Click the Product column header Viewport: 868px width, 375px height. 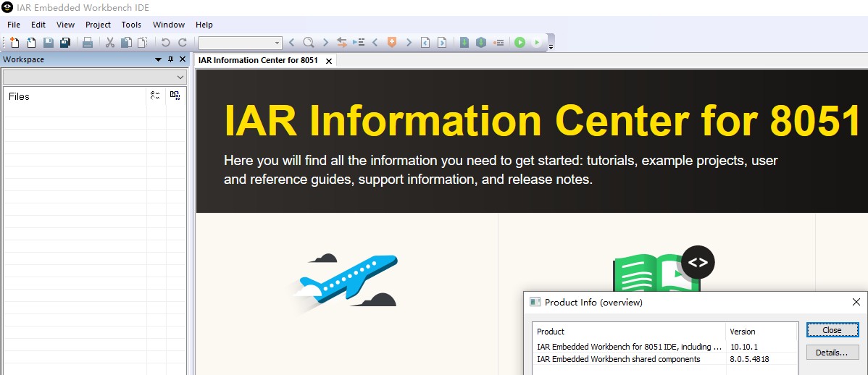tap(629, 332)
